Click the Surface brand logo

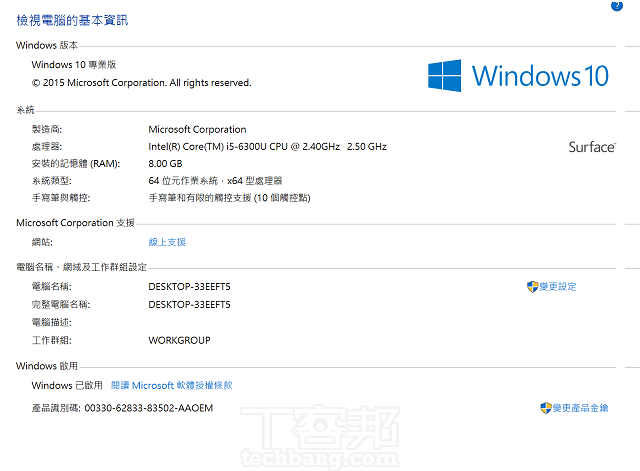click(x=592, y=147)
